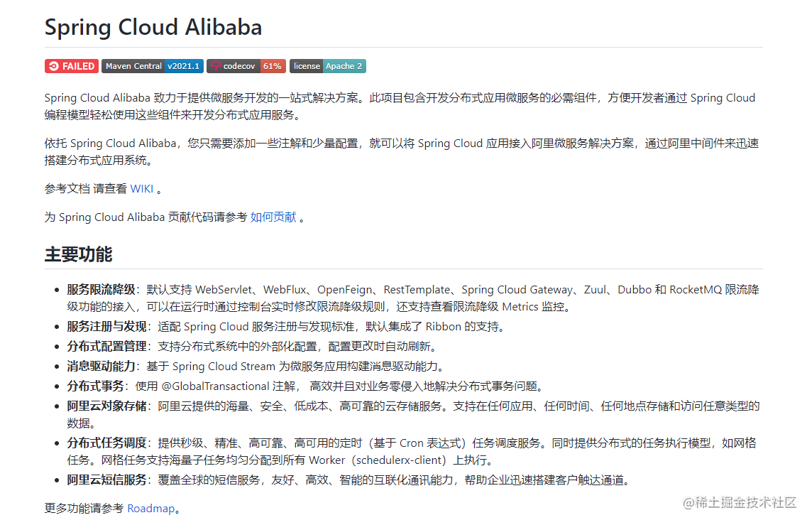Open the Roadmap link
812x525 pixels.
click(151, 508)
